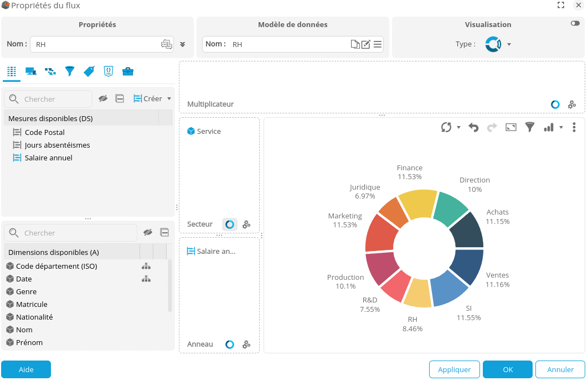Screen dimensions: 588x381
Task: Open Anneau axis settings gears
Action: pos(246,345)
